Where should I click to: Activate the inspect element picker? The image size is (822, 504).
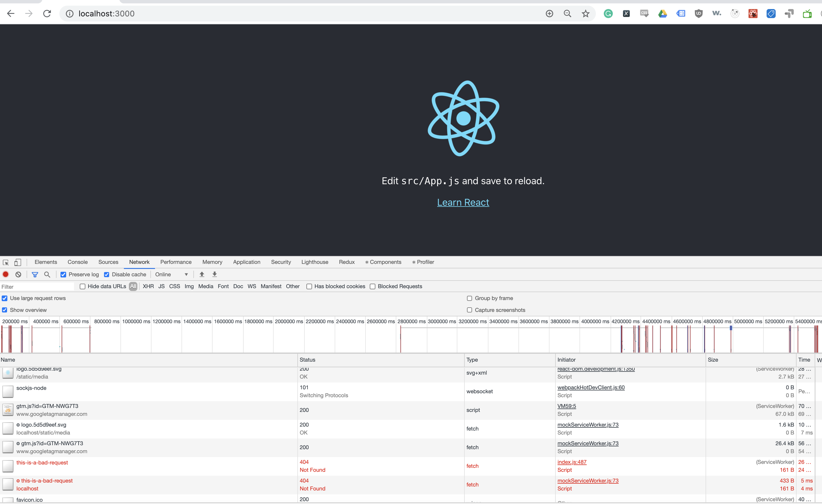coord(6,262)
